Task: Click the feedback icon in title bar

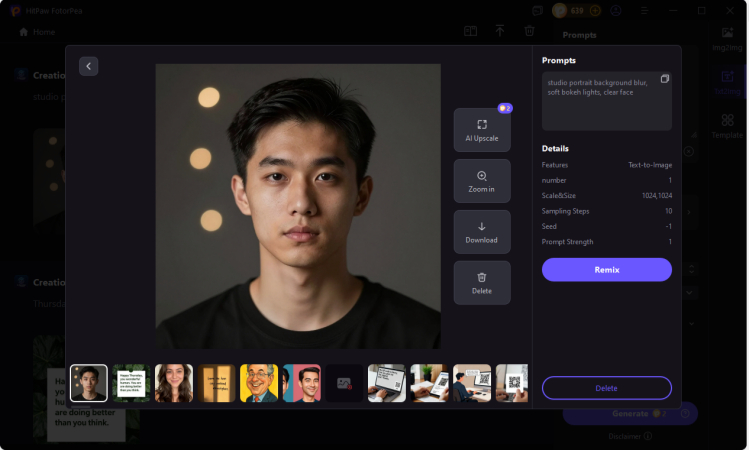Action: coord(537,11)
